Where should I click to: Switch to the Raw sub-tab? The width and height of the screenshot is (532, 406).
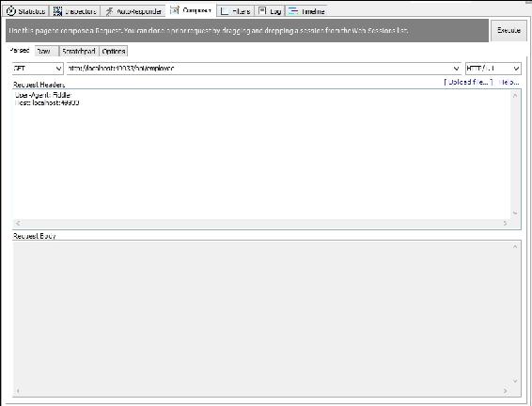[x=47, y=51]
